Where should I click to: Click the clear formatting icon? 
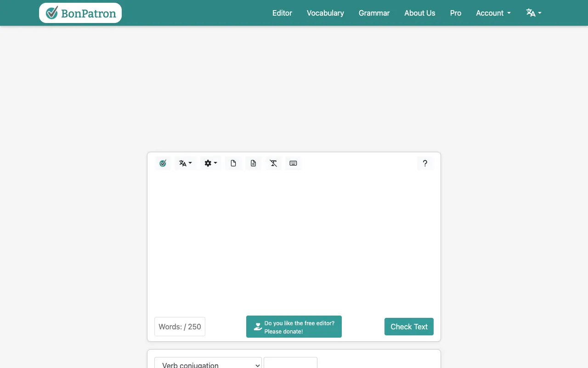pos(273,163)
